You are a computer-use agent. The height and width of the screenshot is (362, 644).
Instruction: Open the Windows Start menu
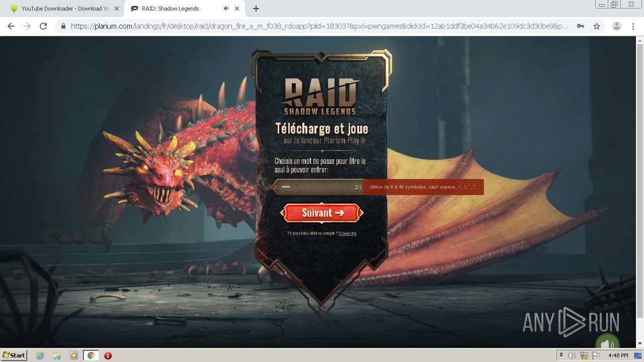(14, 355)
